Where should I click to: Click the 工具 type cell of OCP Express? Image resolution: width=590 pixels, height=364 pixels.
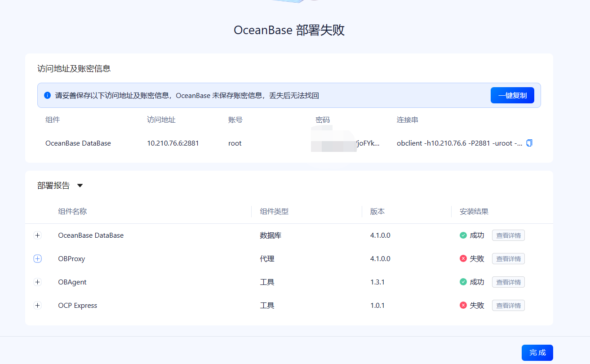tap(267, 306)
